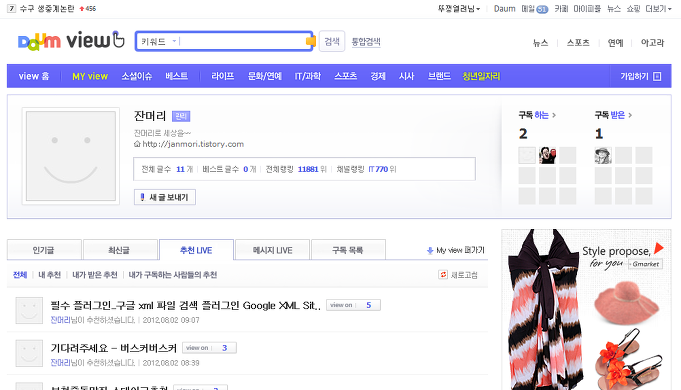Click 새 글 보내기 button
Image resolution: width=681 pixels, height=390 pixels.
(165, 197)
